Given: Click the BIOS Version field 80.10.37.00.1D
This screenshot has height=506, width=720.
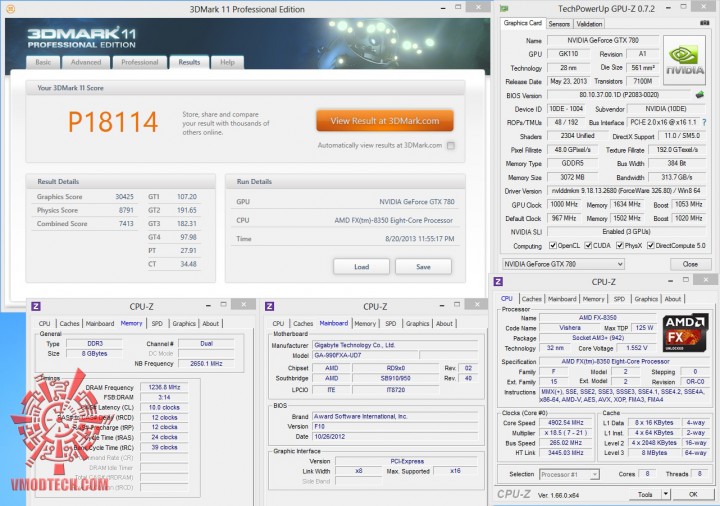Looking at the screenshot, I should (x=619, y=95).
